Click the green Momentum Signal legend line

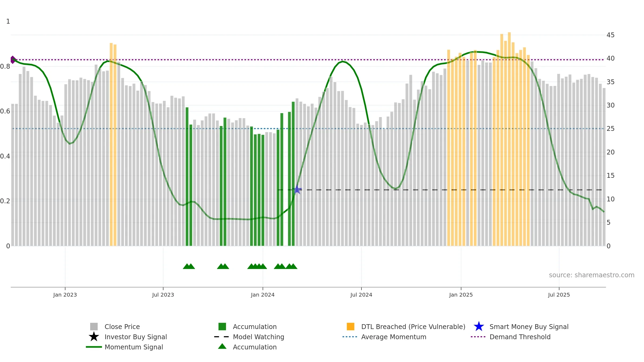94,347
